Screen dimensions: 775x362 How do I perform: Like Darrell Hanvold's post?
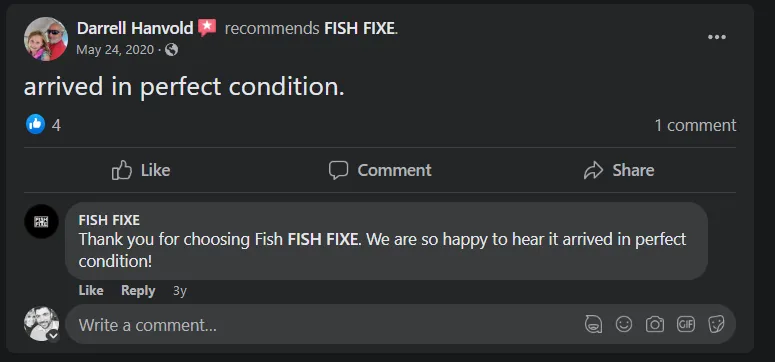coord(141,170)
